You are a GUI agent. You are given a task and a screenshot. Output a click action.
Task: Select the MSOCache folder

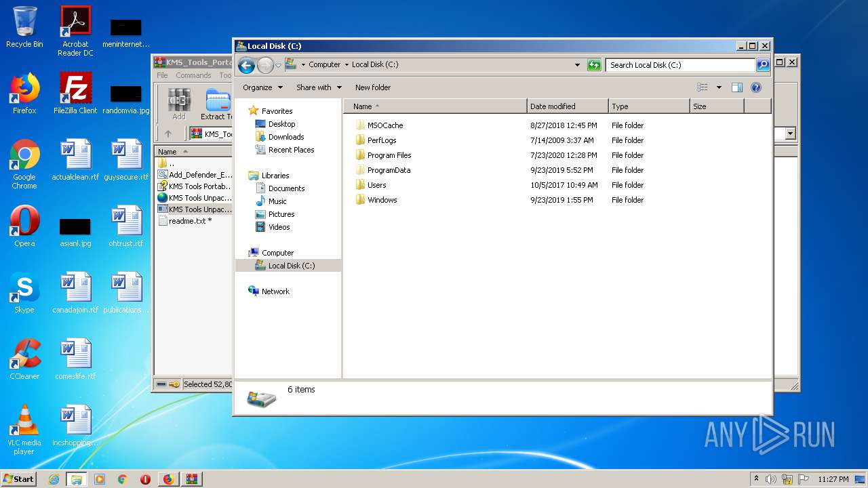378,125
